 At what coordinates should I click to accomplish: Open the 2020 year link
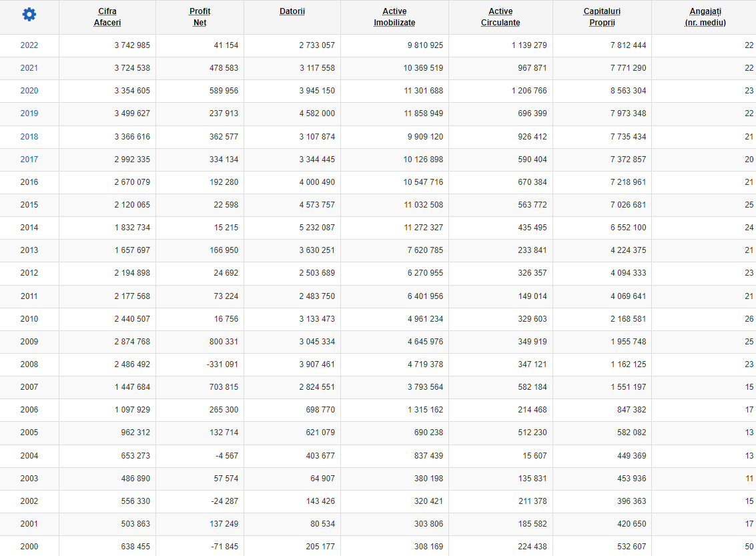tap(29, 91)
